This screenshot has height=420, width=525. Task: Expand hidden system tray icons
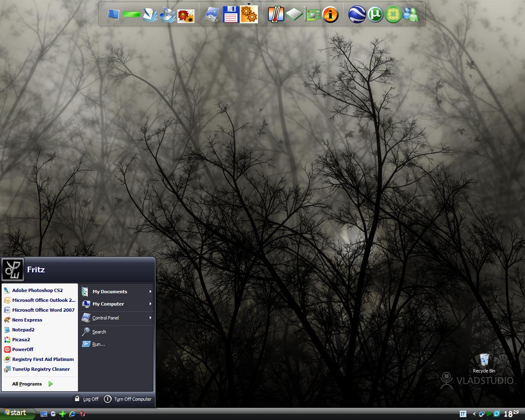click(x=474, y=414)
